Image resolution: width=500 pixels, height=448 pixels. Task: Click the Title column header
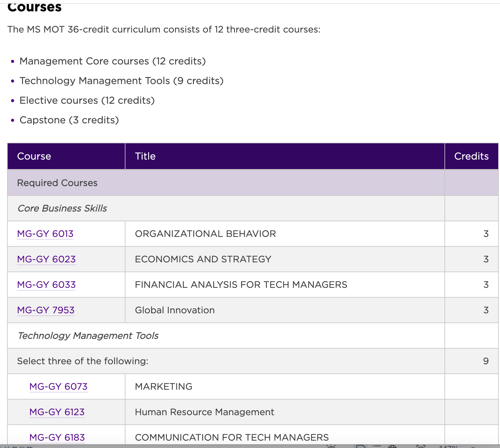pyautogui.click(x=145, y=156)
